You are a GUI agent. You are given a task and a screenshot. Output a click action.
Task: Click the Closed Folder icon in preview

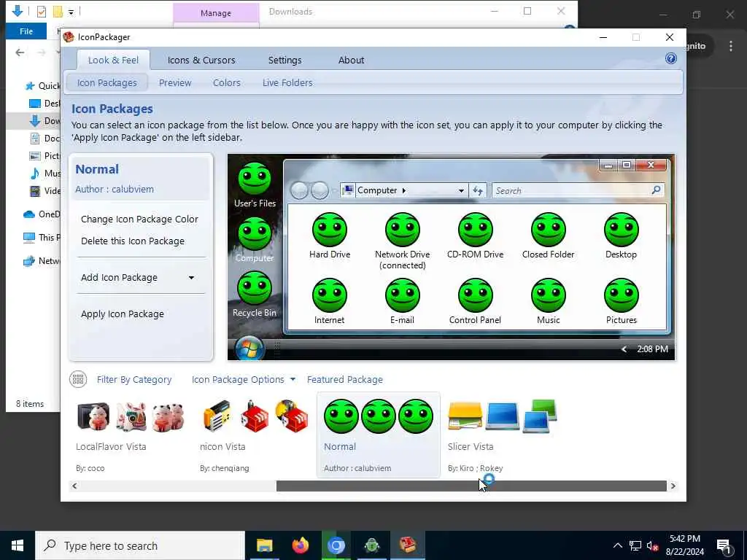pyautogui.click(x=549, y=230)
